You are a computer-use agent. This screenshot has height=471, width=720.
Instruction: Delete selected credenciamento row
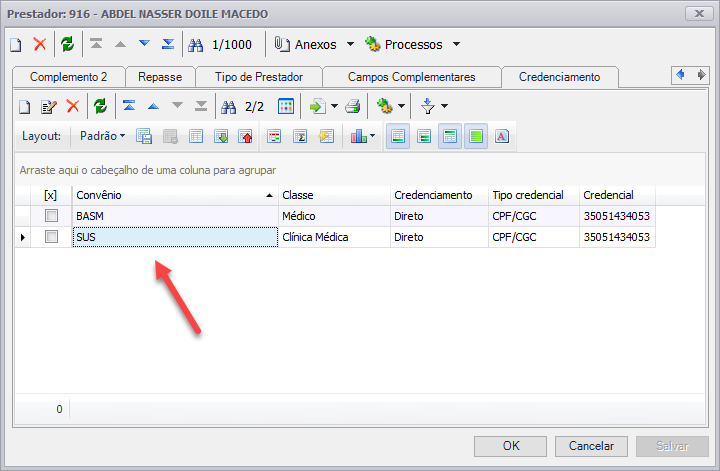tap(73, 107)
